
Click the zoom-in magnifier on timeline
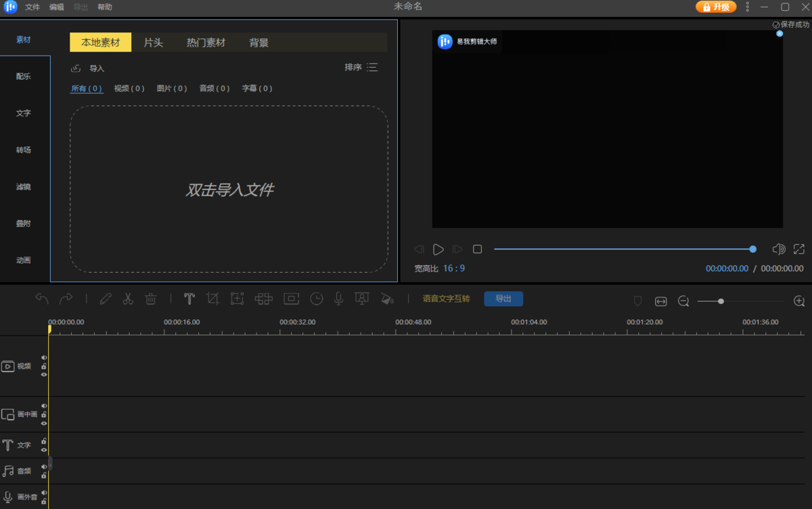coord(799,301)
